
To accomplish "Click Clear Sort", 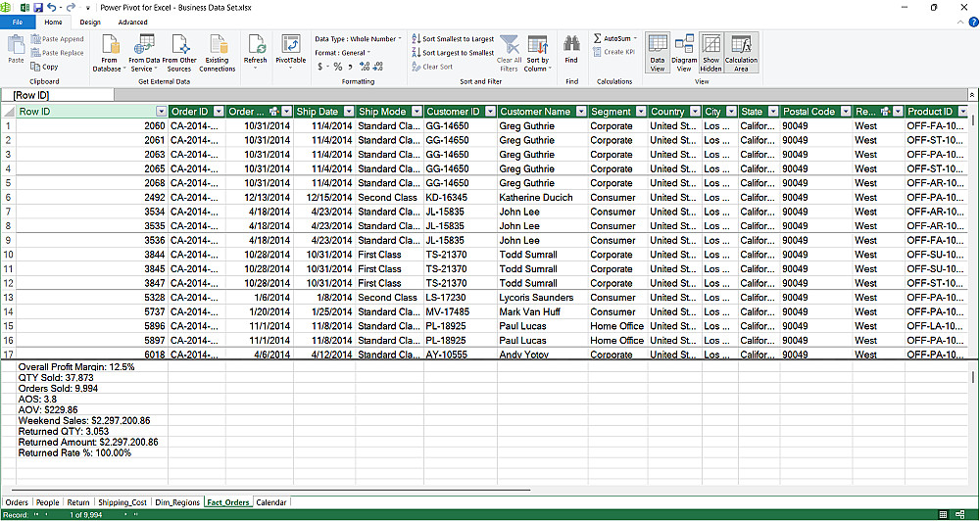I will (x=432, y=67).
